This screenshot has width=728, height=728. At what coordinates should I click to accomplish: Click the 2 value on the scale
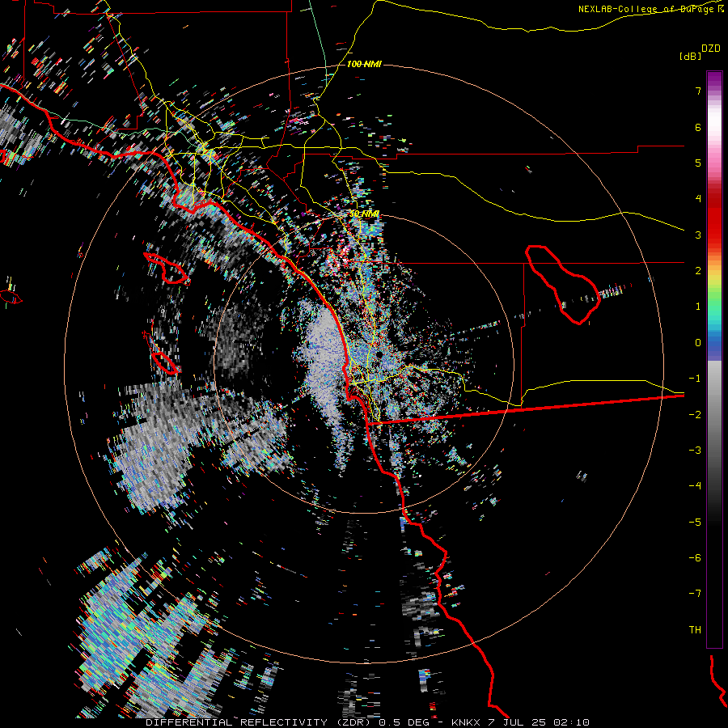coord(698,271)
